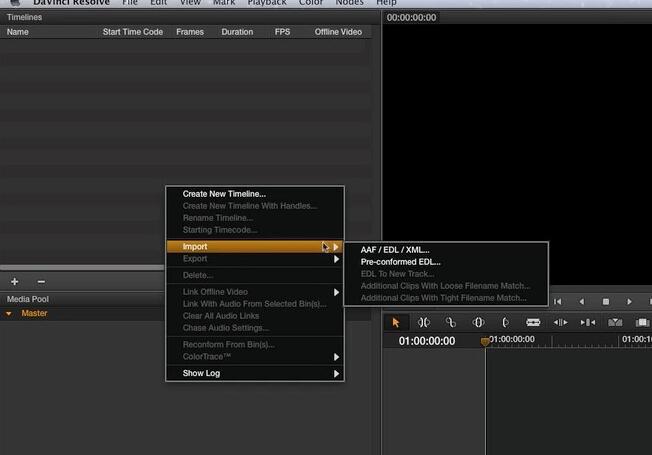The width and height of the screenshot is (652, 455).
Task: Open the File menu
Action: [x=130, y=2]
